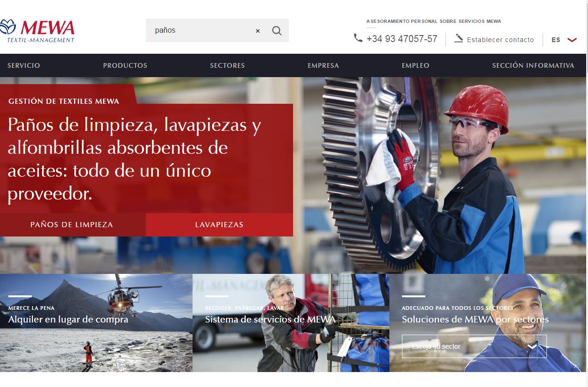This screenshot has height=387, width=588.
Task: Click the LAVAPIEZAS button
Action: pos(219,225)
